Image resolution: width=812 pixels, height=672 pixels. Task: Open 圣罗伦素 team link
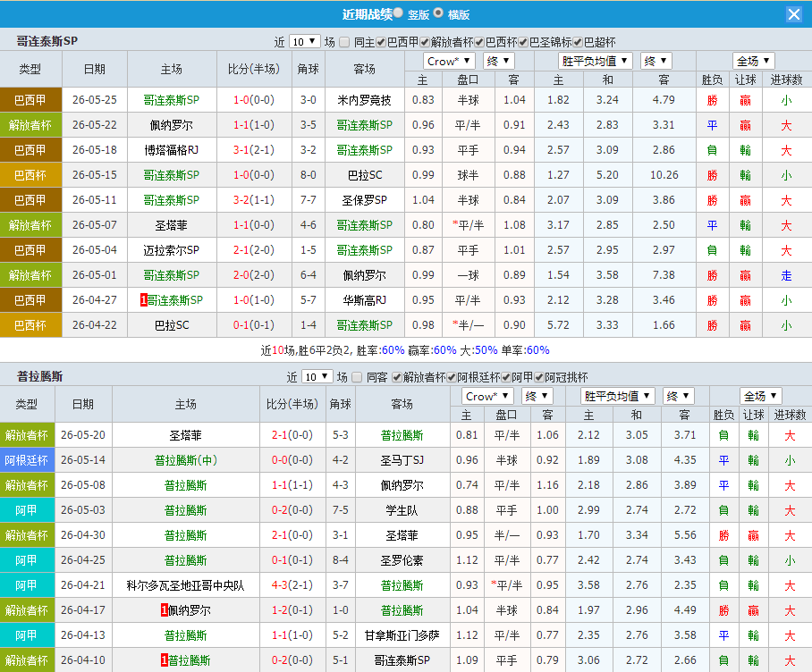402,560
